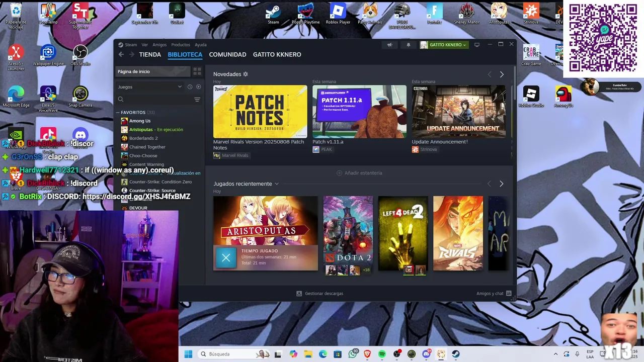Launch Roblox Player desktop shortcut
Image resolution: width=644 pixels, height=362 pixels.
click(x=338, y=14)
